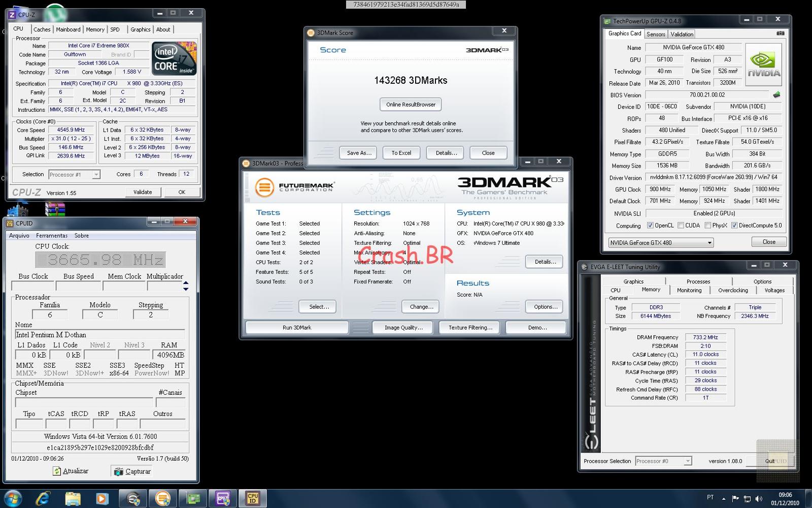Click the EVGA E-LEET title bar icon
The height and width of the screenshot is (508, 812).
point(585,267)
